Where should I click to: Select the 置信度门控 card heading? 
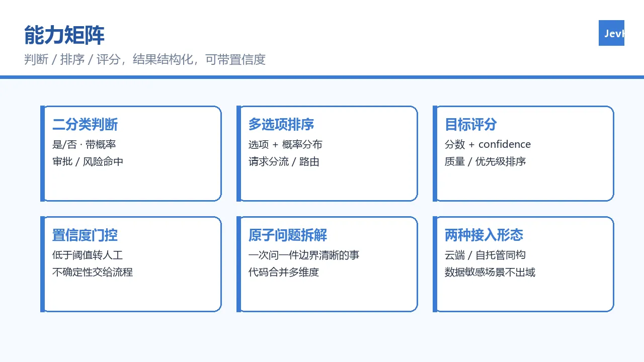[x=85, y=235]
